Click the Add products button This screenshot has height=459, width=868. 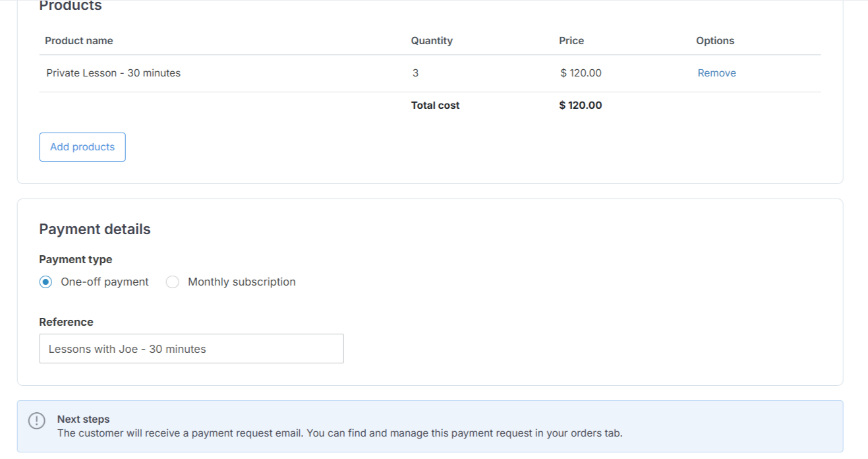(82, 146)
